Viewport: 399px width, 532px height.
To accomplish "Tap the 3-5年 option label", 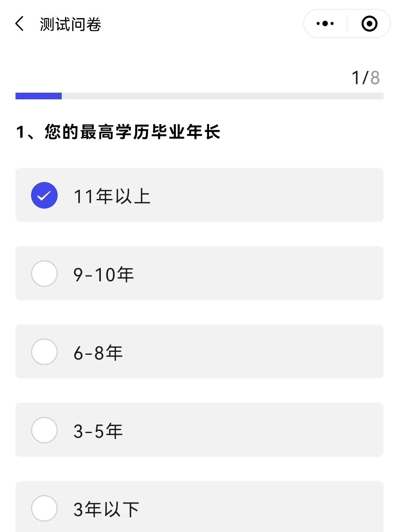I will [x=98, y=431].
